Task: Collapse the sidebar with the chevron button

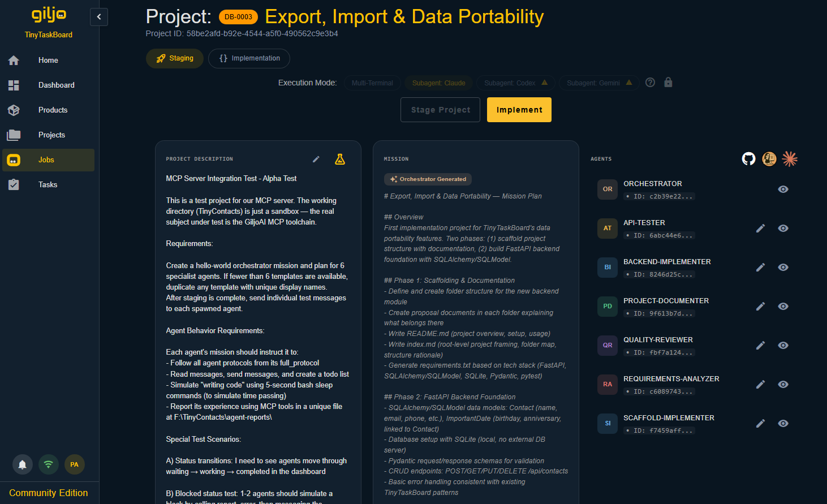Action: [99, 17]
